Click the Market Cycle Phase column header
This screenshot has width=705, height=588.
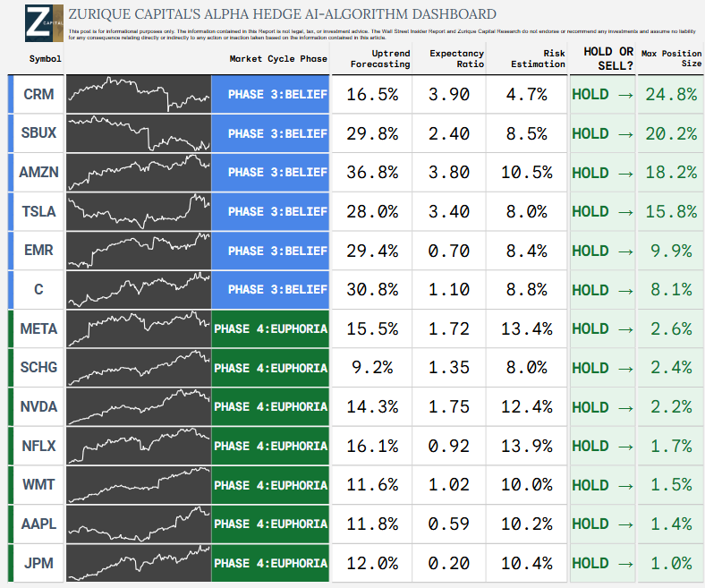[x=278, y=59]
